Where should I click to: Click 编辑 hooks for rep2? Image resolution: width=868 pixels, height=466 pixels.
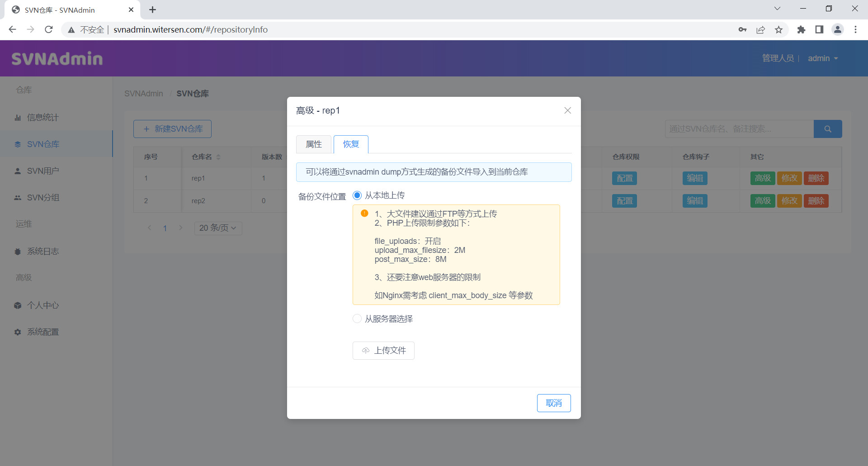pyautogui.click(x=695, y=201)
